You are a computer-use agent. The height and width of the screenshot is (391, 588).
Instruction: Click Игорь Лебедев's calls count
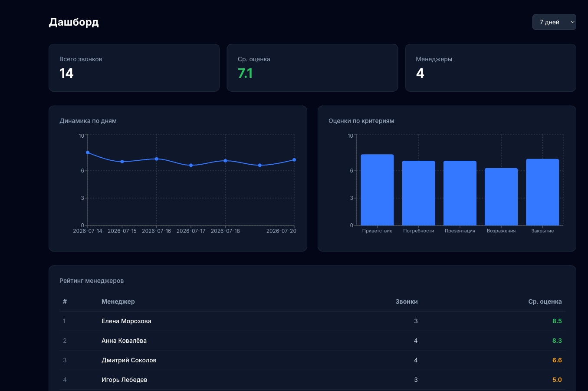(x=416, y=380)
